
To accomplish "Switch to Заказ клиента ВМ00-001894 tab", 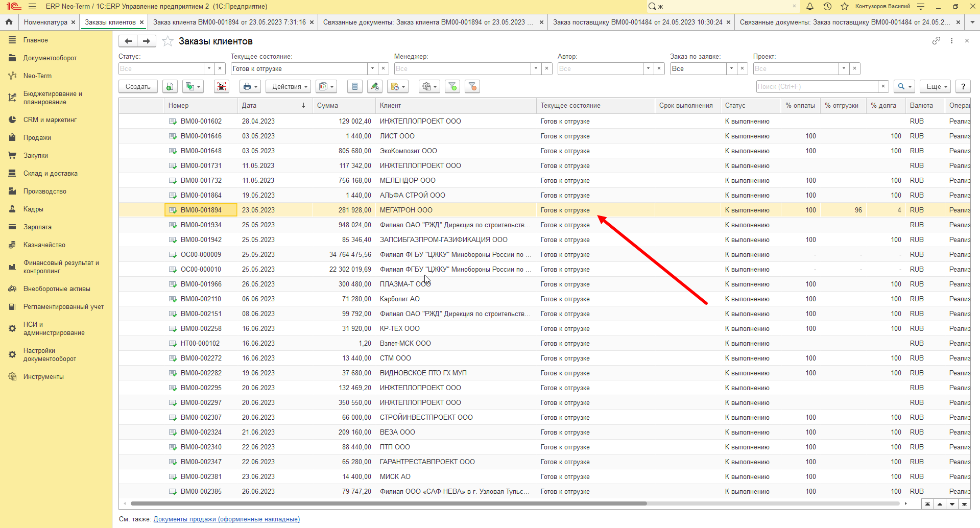I will tap(229, 22).
